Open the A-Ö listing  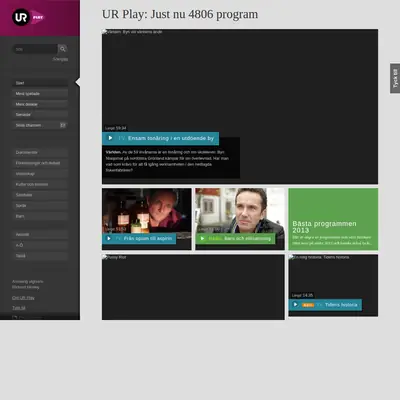click(x=40, y=245)
